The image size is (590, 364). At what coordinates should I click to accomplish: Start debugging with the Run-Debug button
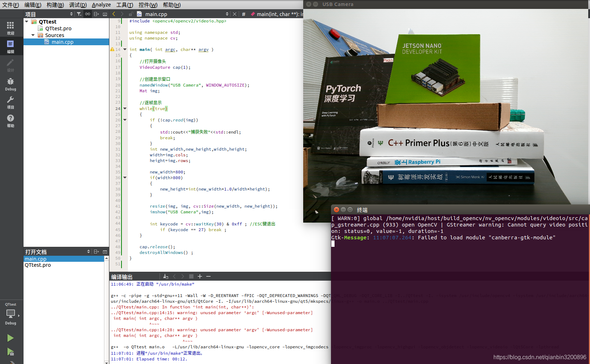click(x=10, y=352)
